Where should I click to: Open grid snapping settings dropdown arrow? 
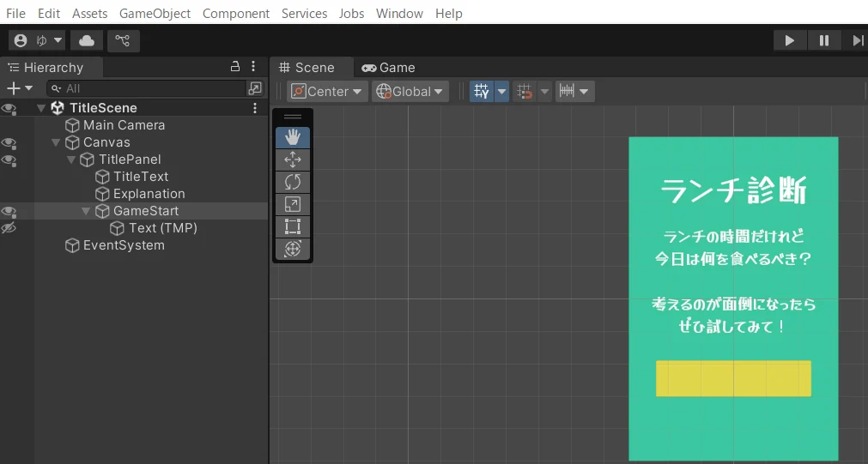544,91
